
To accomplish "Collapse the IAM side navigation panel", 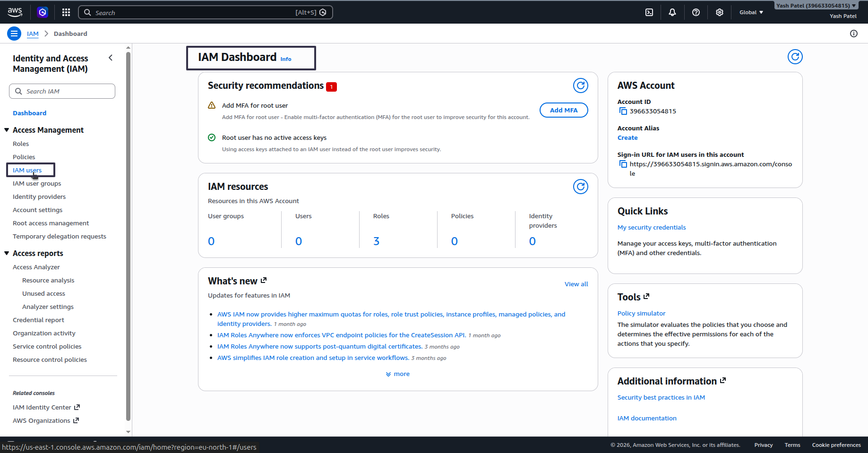I will tap(111, 58).
